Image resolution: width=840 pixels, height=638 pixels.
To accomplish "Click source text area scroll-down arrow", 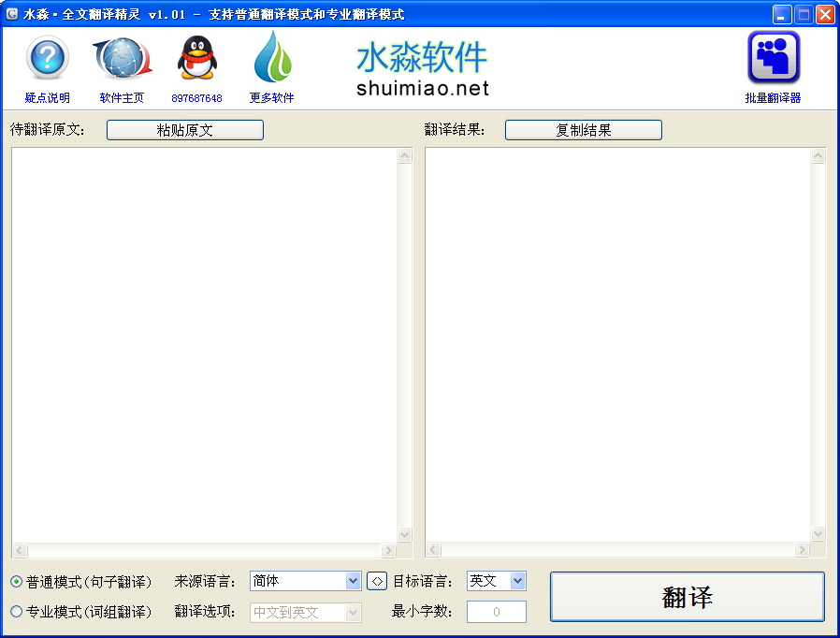I will 405,534.
